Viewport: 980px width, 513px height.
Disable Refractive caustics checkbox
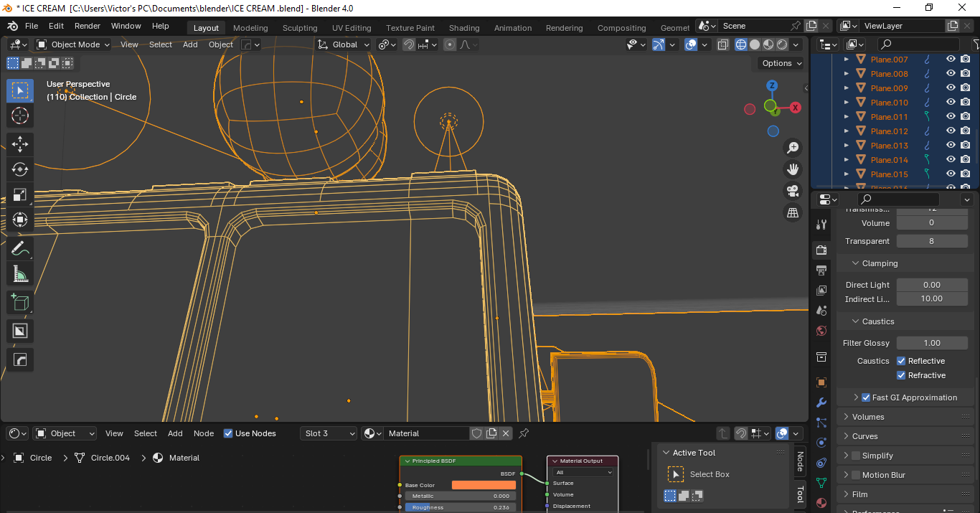pos(901,375)
